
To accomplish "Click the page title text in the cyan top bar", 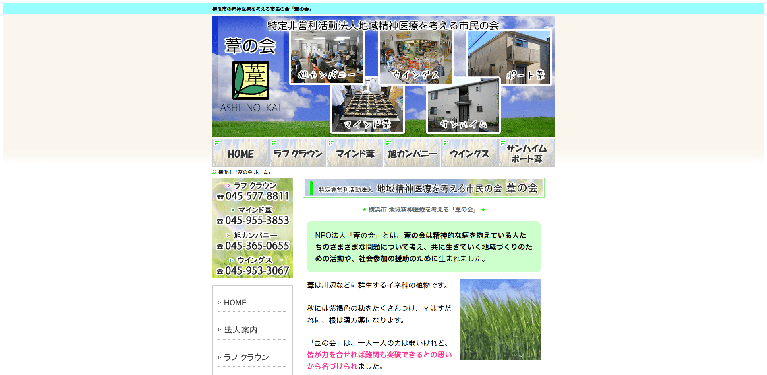I will [x=262, y=9].
